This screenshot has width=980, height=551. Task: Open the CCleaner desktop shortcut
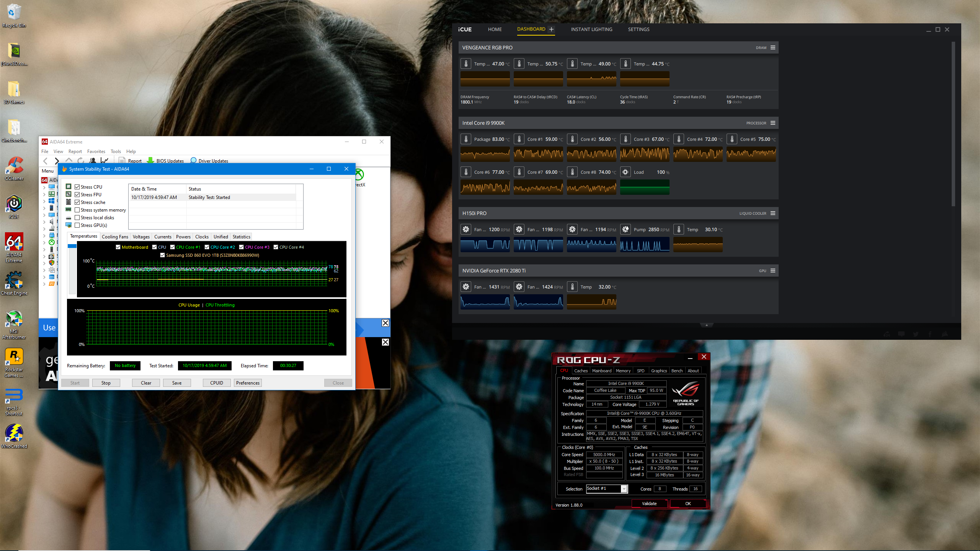click(x=14, y=168)
